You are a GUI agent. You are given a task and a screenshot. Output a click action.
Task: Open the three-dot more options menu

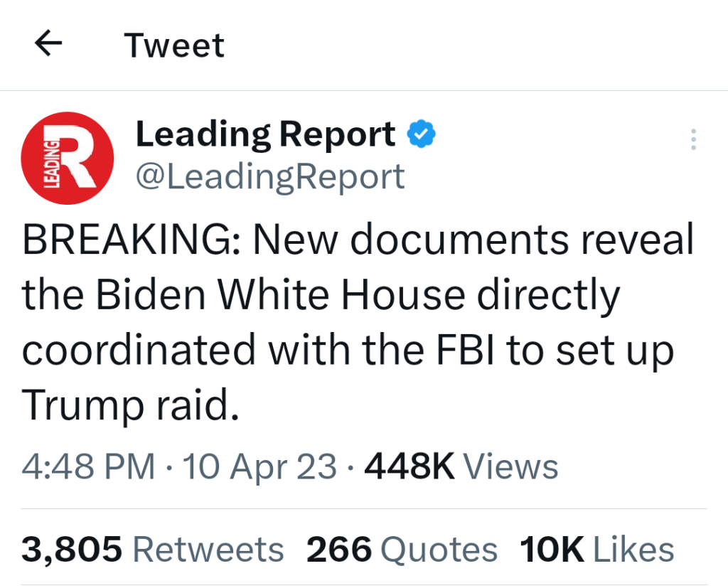click(693, 139)
